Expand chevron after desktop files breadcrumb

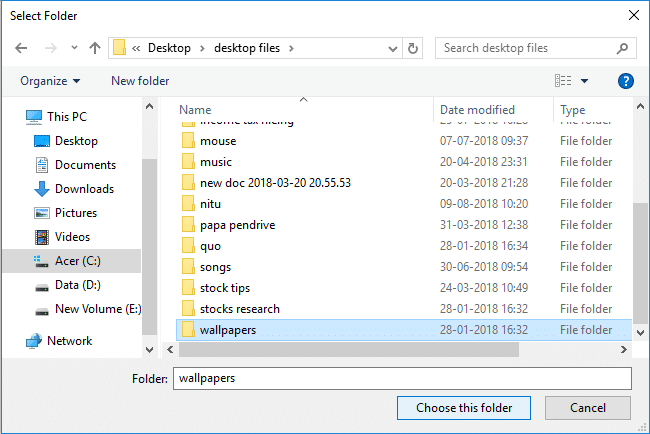(291, 48)
